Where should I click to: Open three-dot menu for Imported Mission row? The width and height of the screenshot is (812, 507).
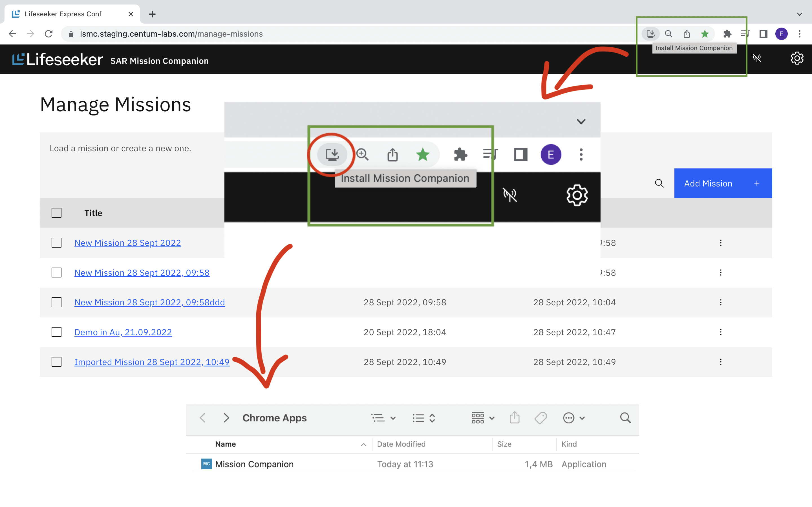click(720, 362)
